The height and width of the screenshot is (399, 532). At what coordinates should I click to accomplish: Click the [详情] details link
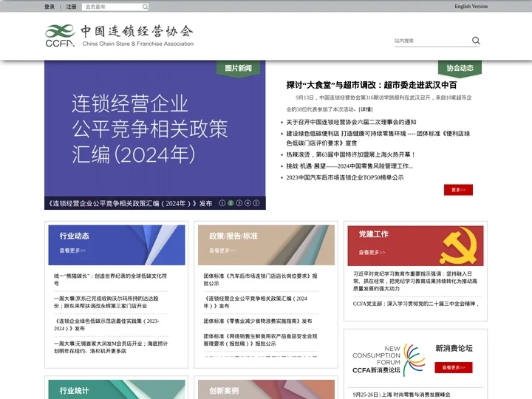point(366,109)
